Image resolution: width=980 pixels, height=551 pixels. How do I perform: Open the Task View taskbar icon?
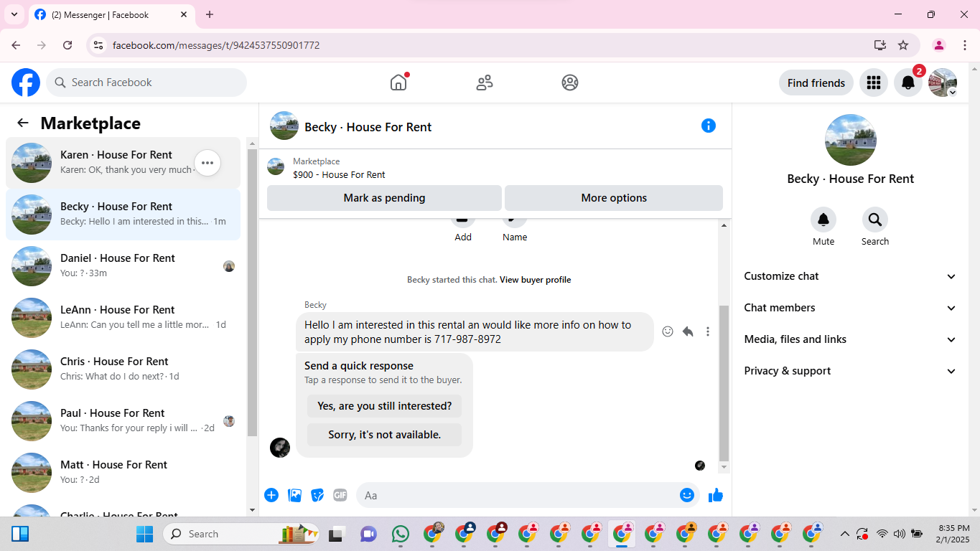point(336,534)
